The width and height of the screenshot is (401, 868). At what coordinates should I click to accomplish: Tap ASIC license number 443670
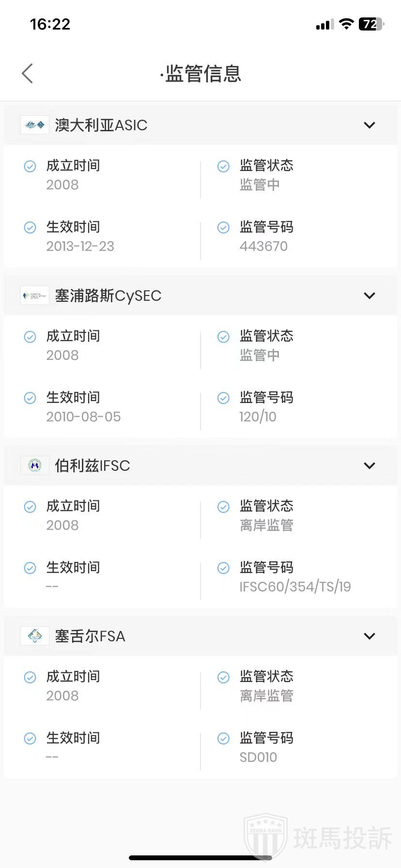(263, 246)
